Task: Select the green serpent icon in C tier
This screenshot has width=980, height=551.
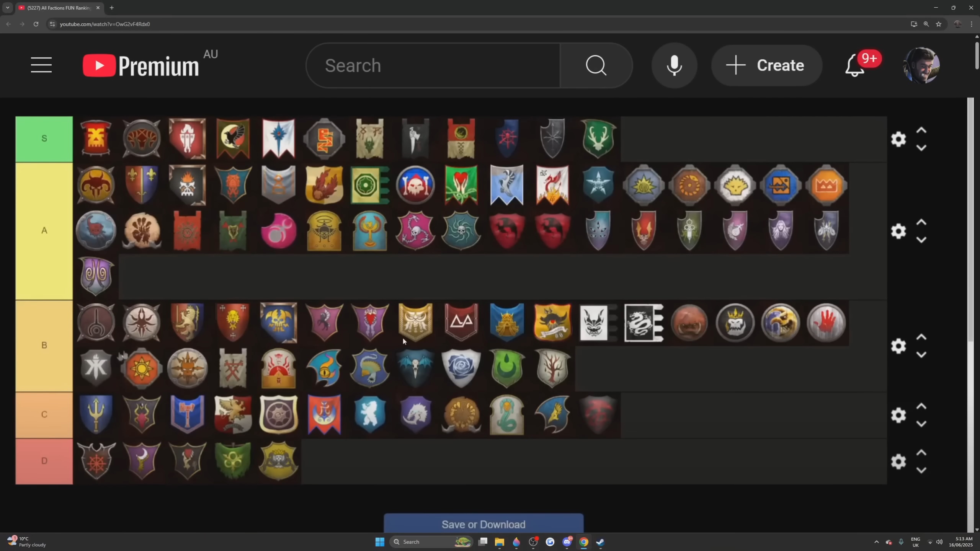Action: 506,415
